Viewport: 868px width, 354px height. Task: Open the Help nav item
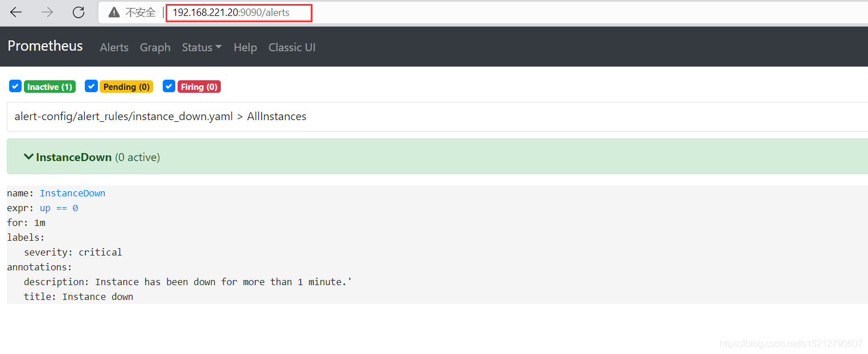[245, 47]
